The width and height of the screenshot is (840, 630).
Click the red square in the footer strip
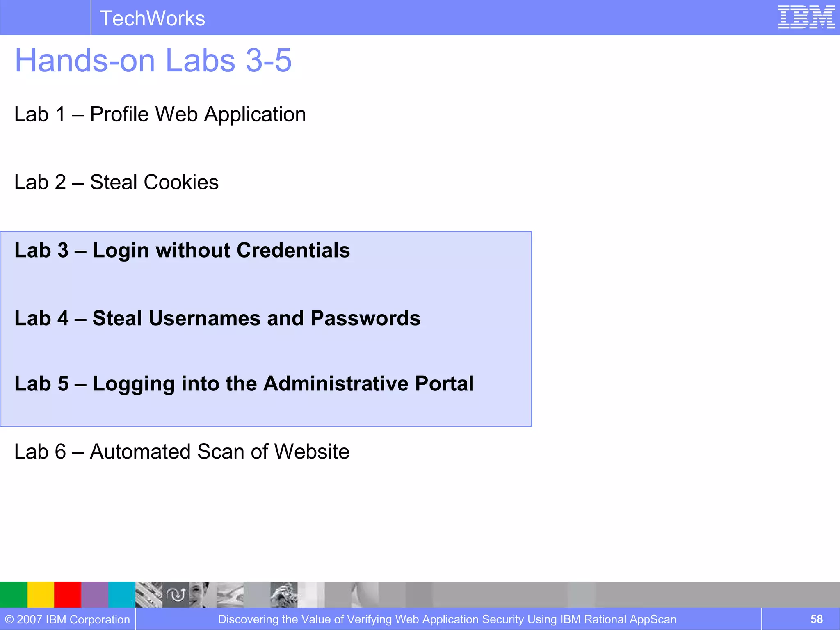click(x=68, y=595)
